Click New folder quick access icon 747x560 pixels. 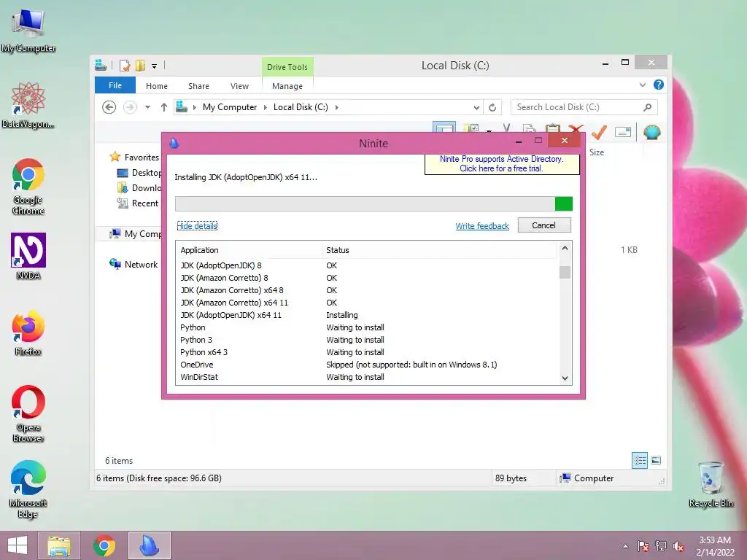click(141, 66)
